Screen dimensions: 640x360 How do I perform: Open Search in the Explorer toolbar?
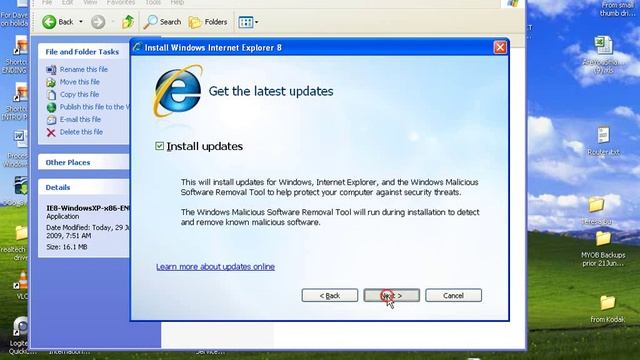pyautogui.click(x=162, y=22)
